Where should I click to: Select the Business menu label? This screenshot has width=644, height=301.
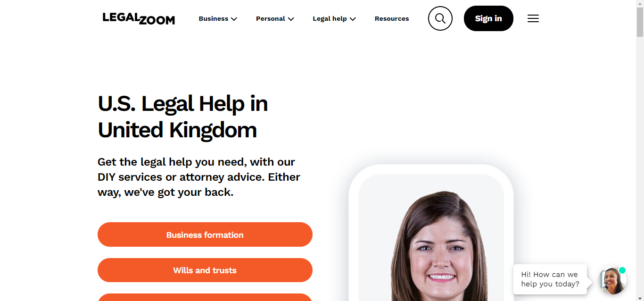214,18
